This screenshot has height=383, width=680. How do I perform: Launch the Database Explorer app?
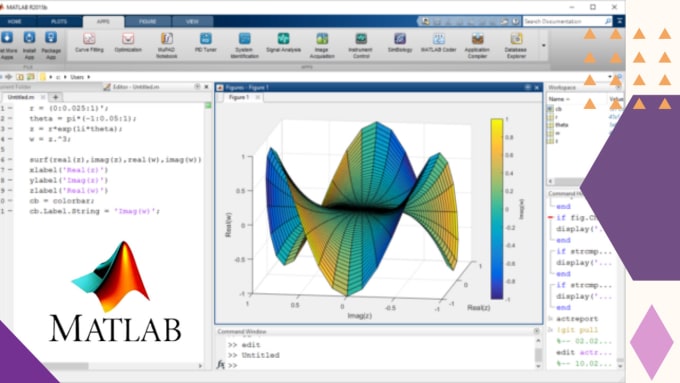coord(516,45)
